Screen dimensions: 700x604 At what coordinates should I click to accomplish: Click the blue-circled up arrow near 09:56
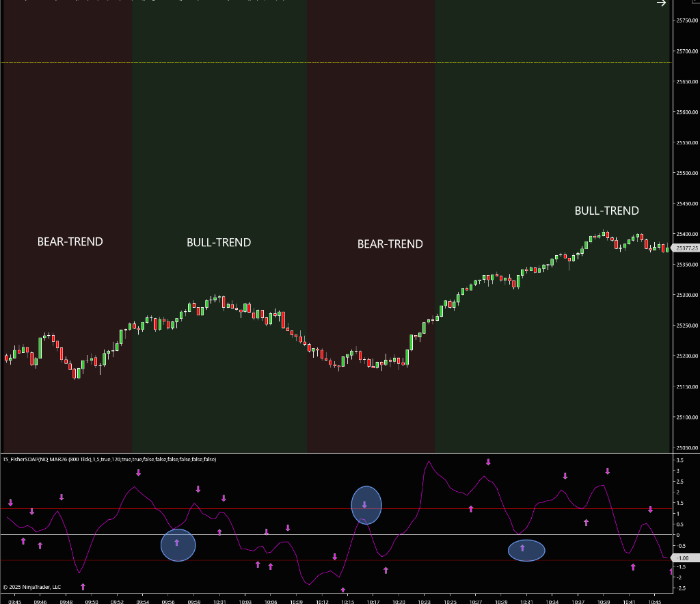tap(177, 542)
